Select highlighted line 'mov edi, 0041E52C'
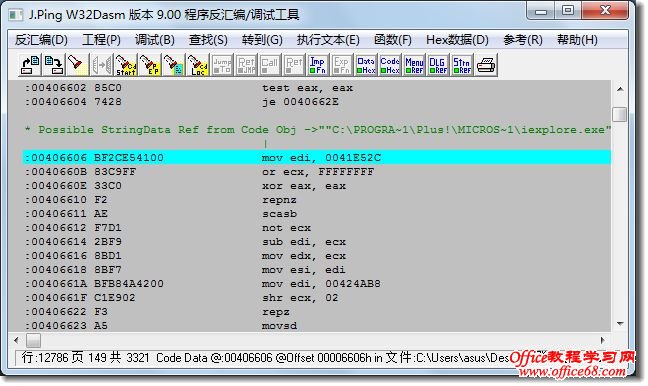 pos(317,157)
